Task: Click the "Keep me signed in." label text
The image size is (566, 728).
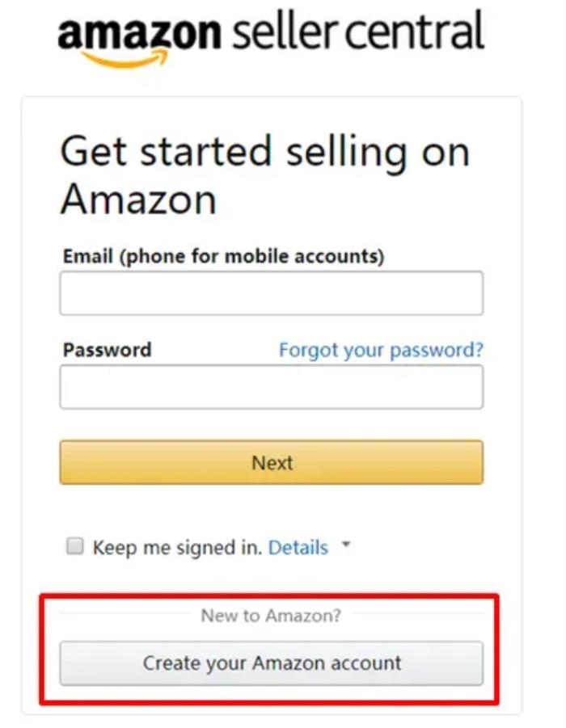Action: coord(177,548)
